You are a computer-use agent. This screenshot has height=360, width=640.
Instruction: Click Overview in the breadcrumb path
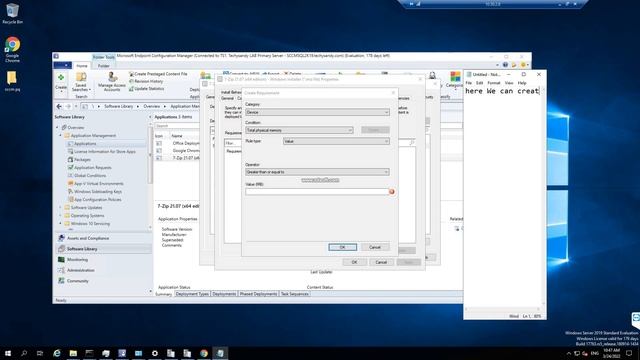pyautogui.click(x=151, y=107)
